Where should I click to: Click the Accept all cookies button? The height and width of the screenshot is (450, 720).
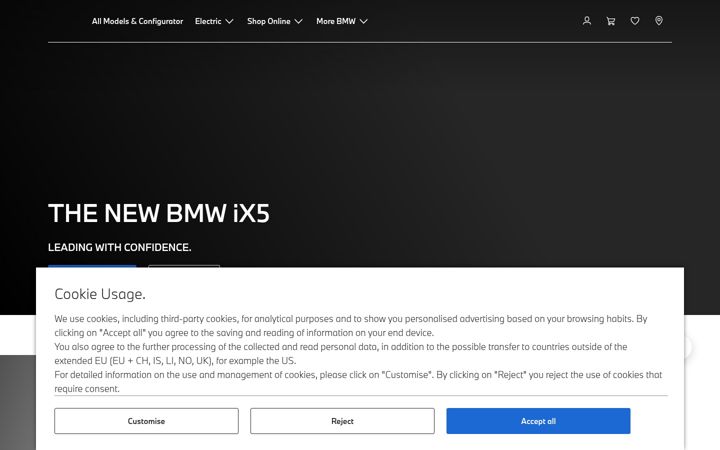pos(538,421)
